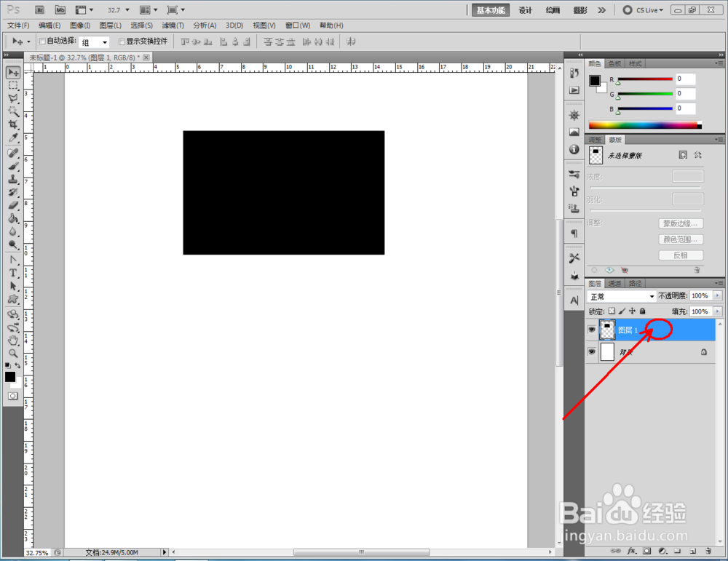728x561 pixels.
Task: Open the Paragraph panel icon
Action: pos(574,234)
